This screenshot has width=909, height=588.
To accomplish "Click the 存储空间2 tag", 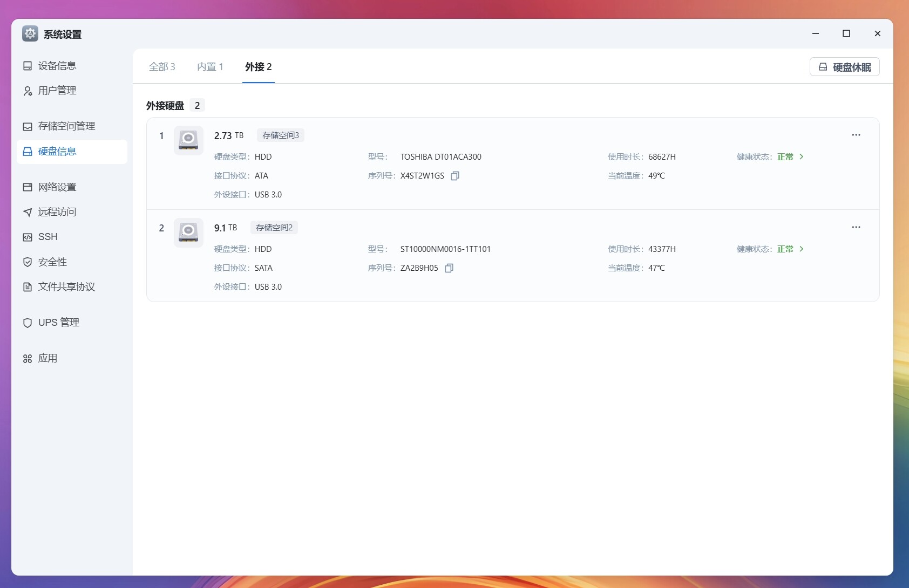I will click(274, 228).
